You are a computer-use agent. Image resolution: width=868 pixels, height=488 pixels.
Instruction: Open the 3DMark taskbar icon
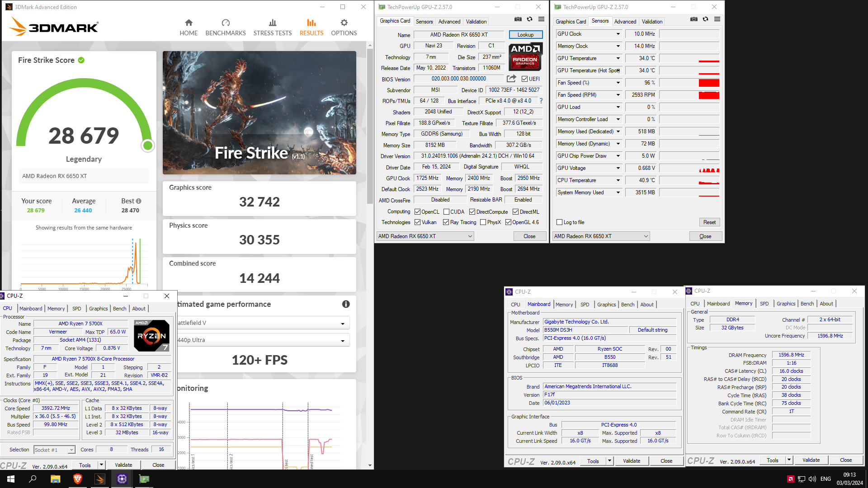pyautogui.click(x=100, y=479)
